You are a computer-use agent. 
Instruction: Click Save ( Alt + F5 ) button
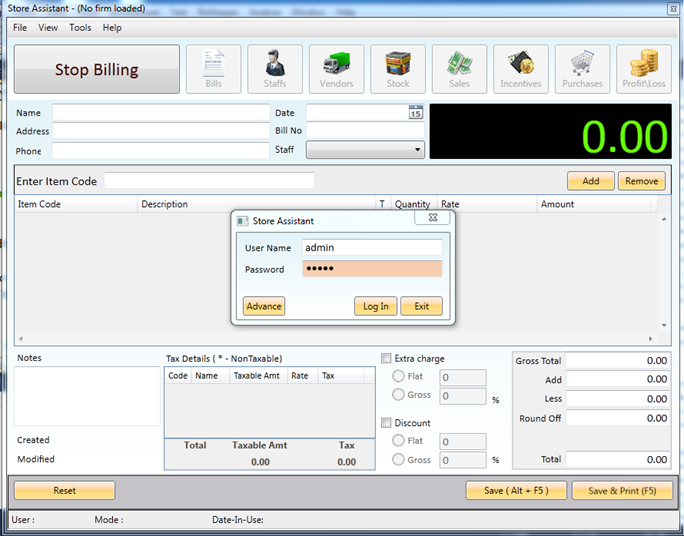point(516,490)
